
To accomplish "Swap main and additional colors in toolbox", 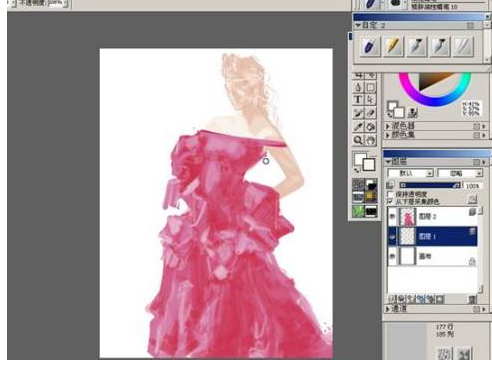I will pos(357,170).
